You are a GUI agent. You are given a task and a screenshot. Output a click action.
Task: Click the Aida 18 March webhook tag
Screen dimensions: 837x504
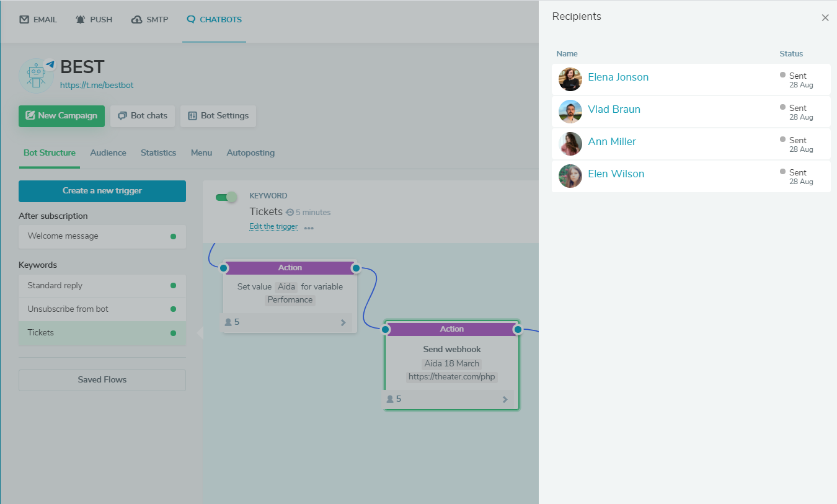(x=452, y=364)
